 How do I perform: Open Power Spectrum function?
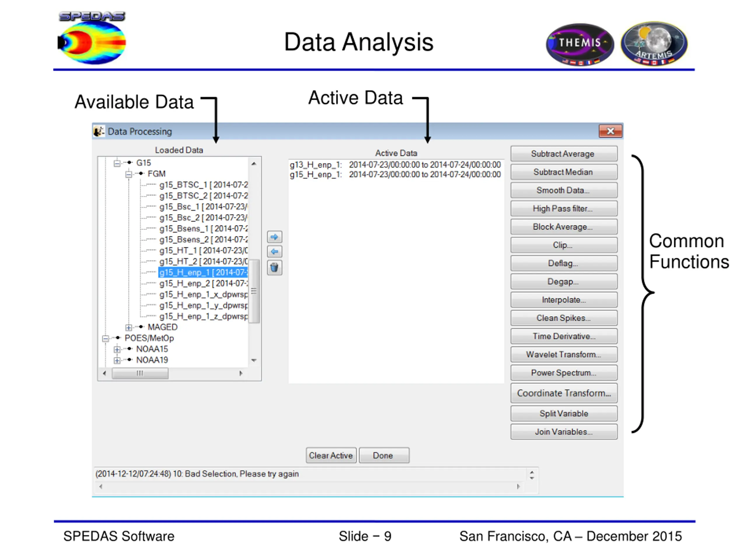pyautogui.click(x=564, y=373)
